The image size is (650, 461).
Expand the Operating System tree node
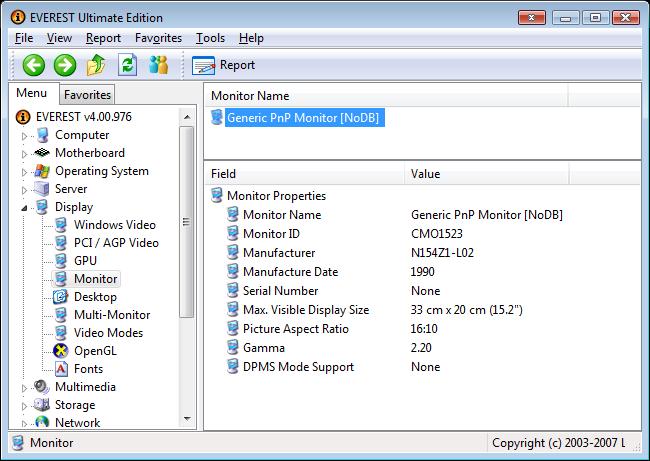tap(24, 172)
